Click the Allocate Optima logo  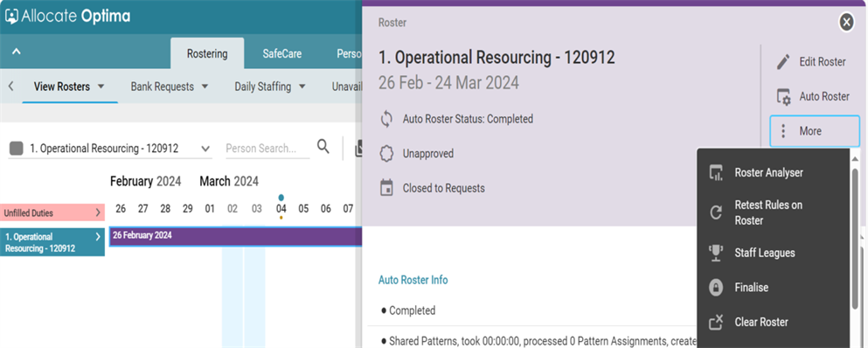point(67,17)
